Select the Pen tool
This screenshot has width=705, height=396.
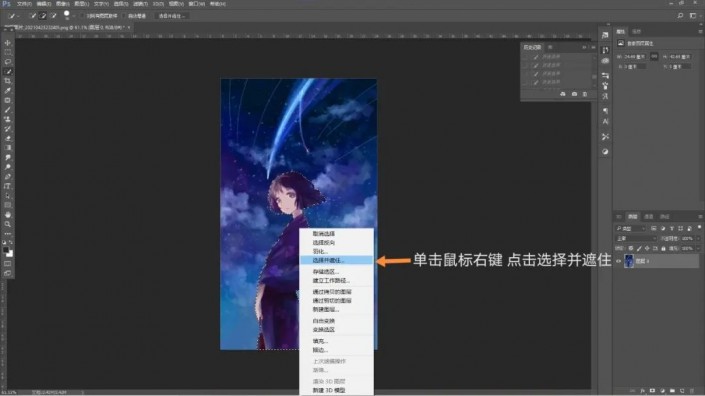click(x=8, y=177)
